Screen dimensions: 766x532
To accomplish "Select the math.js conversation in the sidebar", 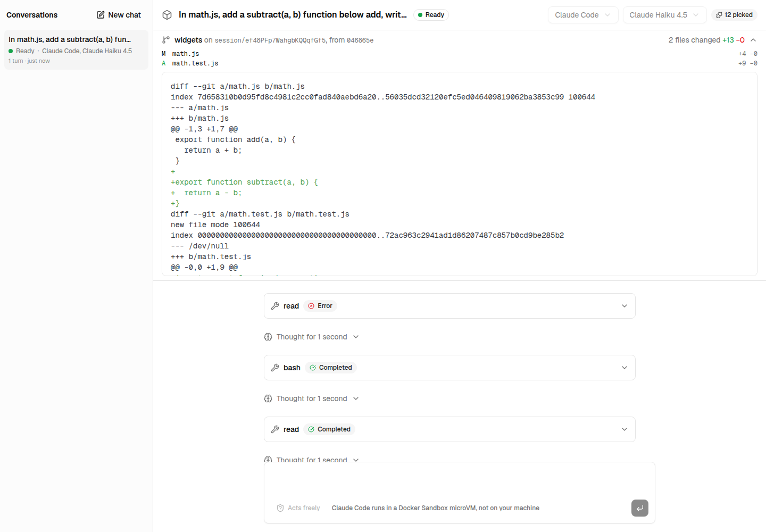I will point(76,50).
